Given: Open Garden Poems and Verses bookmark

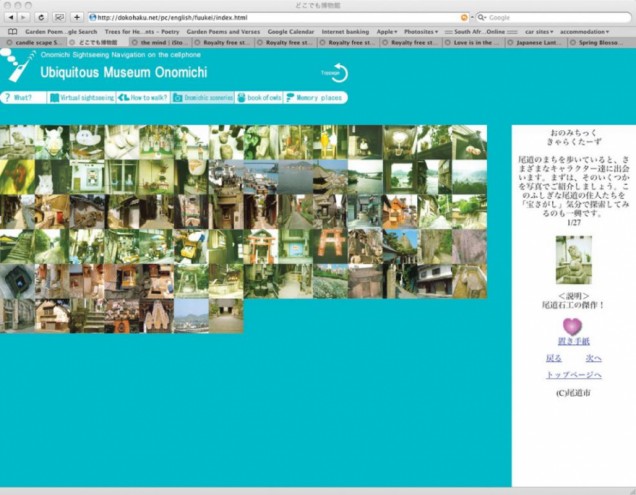Looking at the screenshot, I should [223, 32].
